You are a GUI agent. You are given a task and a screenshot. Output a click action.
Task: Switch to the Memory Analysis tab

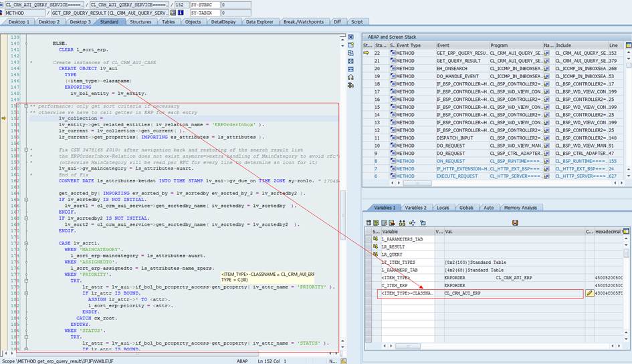520,208
